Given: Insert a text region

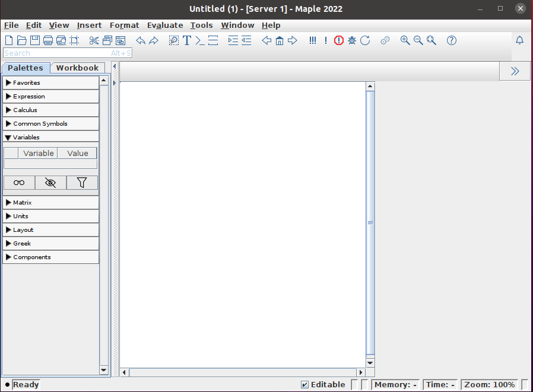Looking at the screenshot, I should click(x=186, y=40).
